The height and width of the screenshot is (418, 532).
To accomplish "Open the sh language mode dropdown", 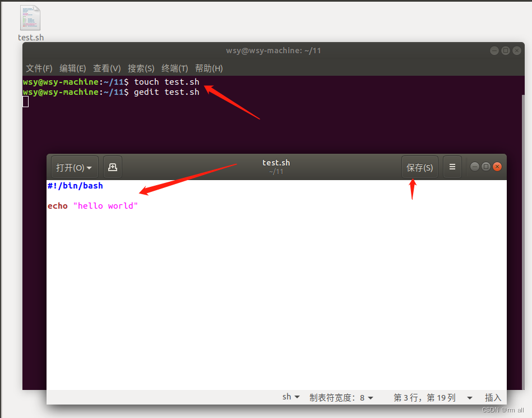I will click(290, 397).
